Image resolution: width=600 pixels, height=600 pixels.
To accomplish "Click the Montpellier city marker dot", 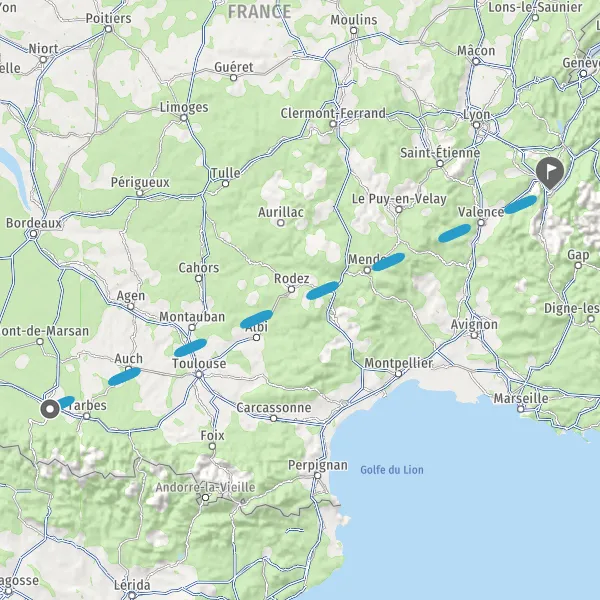I will [x=398, y=373].
